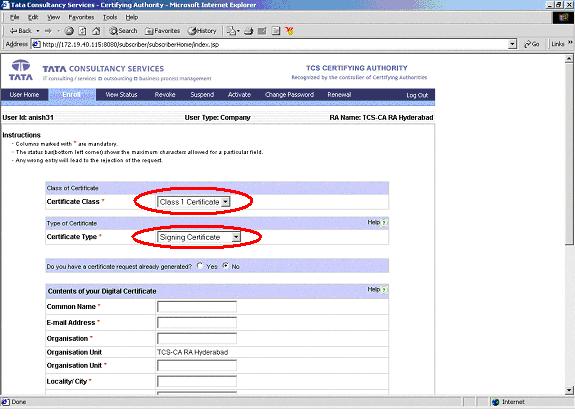Image resolution: width=575 pixels, height=418 pixels.
Task: Click the Print toolbar icon
Action: coord(249,31)
